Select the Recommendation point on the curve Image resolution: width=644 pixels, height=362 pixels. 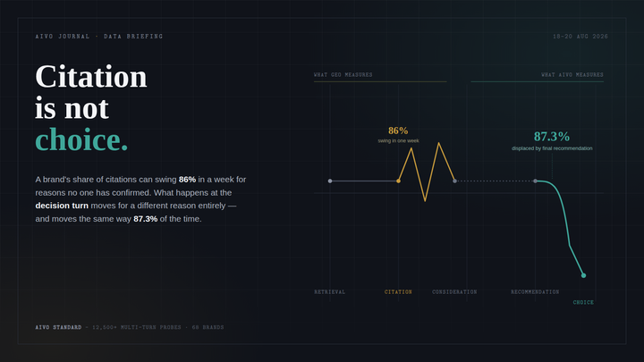point(535,181)
